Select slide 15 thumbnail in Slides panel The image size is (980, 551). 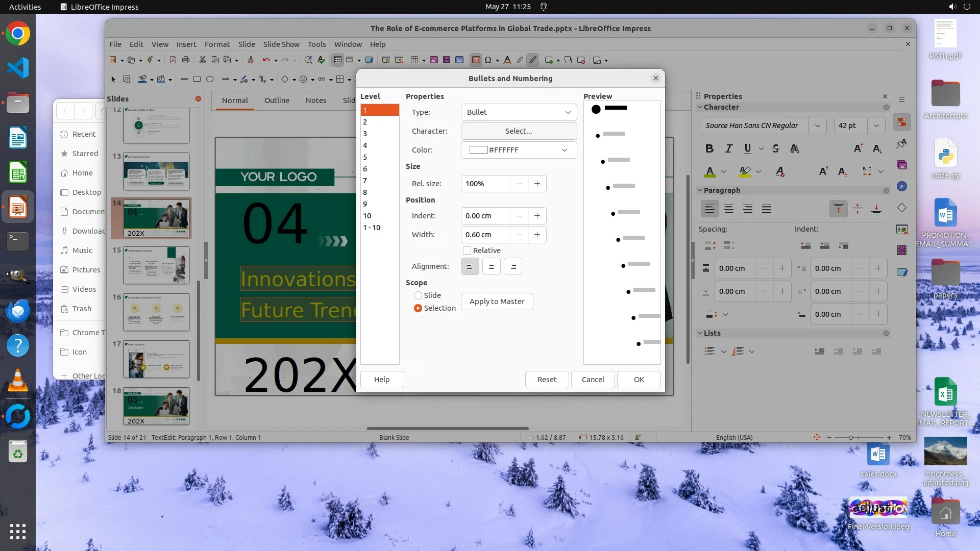click(x=156, y=265)
